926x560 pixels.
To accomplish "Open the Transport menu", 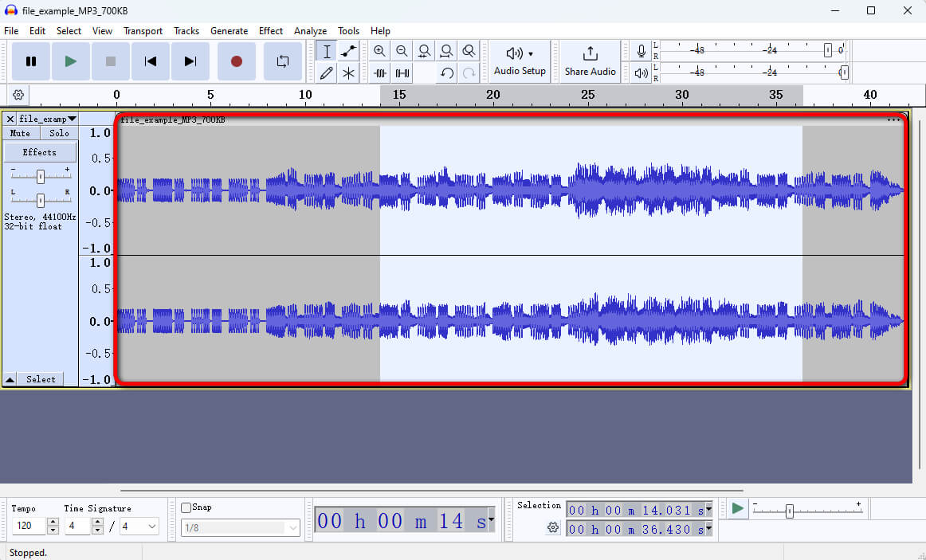I will (143, 31).
